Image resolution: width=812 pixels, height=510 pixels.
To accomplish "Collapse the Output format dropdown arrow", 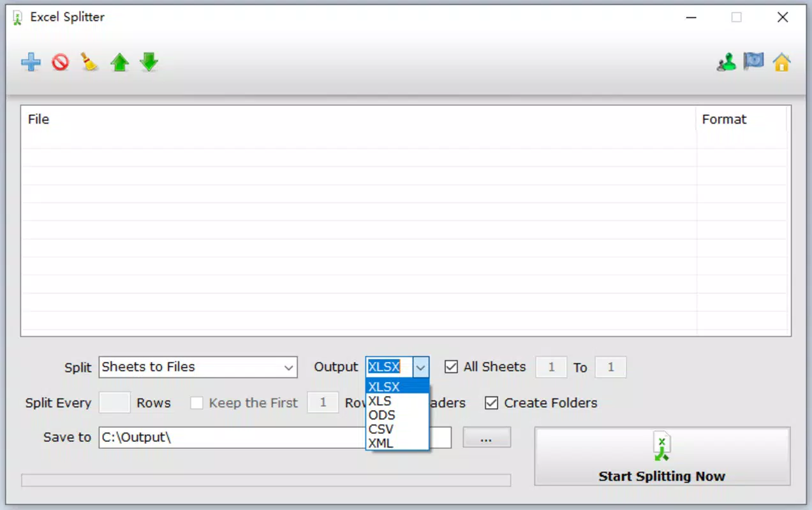I will click(421, 367).
